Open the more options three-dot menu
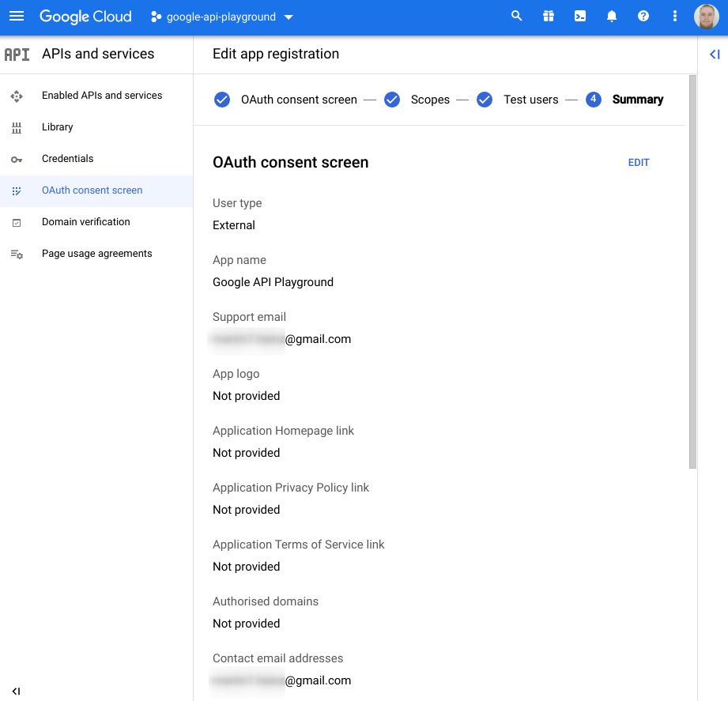 (x=674, y=16)
